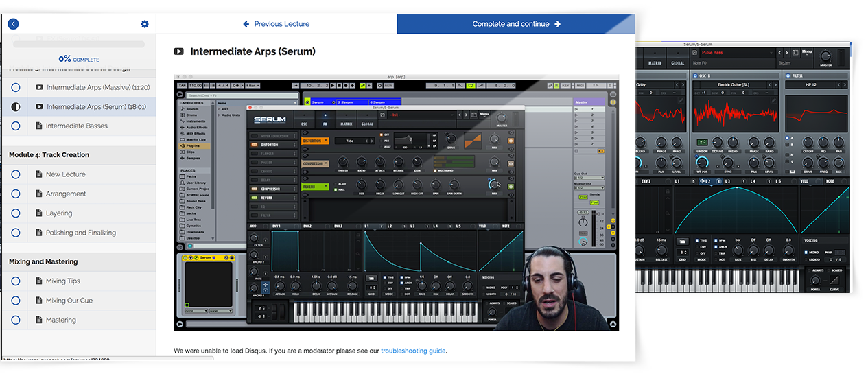Open the Intermediate Basses lecture

tap(77, 126)
